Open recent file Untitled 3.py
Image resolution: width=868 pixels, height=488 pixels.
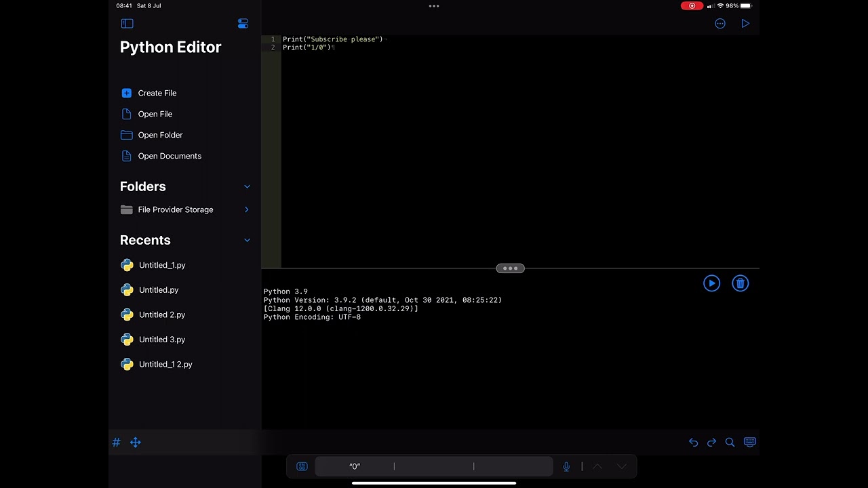(x=162, y=340)
